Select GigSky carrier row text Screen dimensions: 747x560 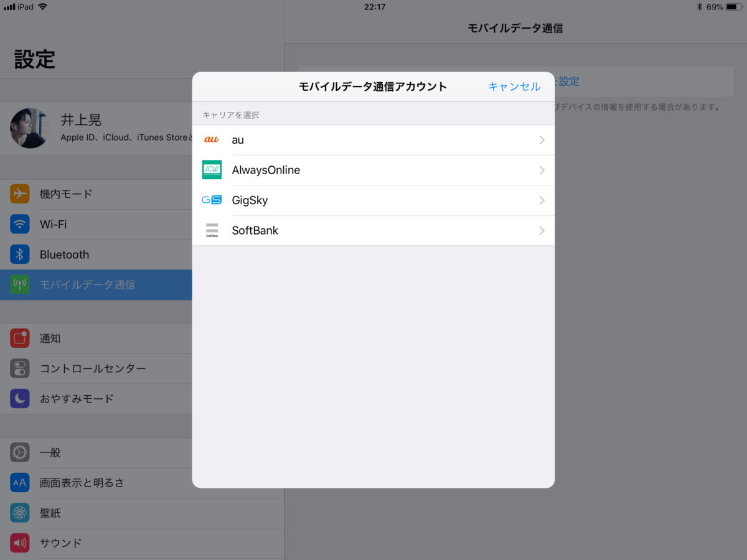click(x=250, y=200)
